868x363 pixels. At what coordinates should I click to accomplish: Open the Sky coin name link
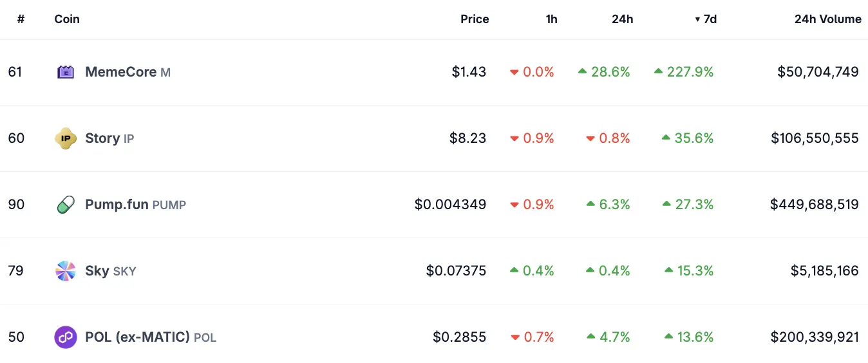(x=97, y=271)
